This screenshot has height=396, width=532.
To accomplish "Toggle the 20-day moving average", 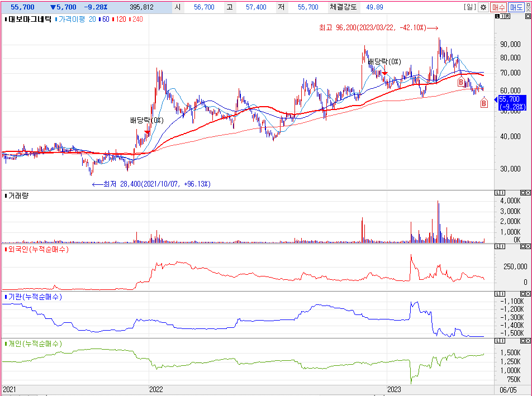I will (x=92, y=19).
